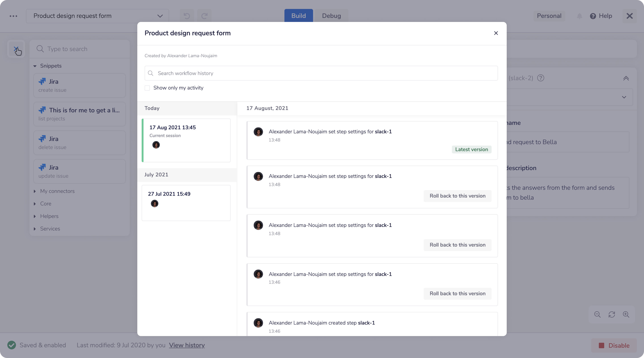Expand My connectors section
Viewport: 644px width, 358px height.
(35, 191)
